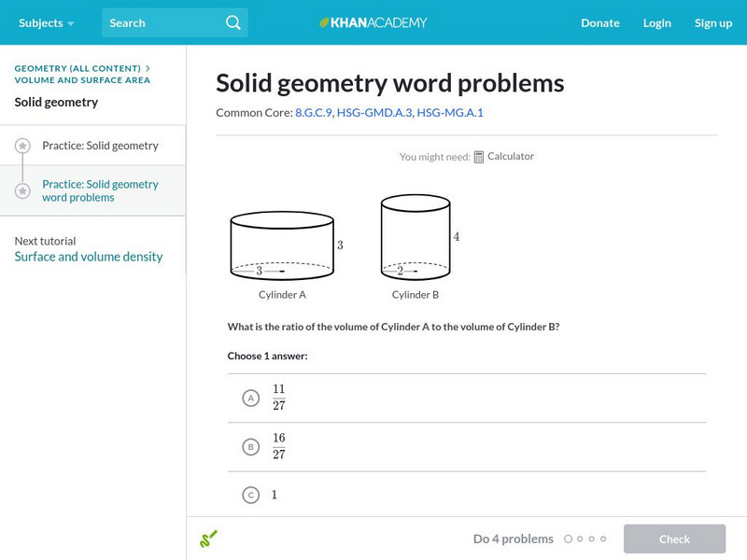Click first problem progress dot
The height and width of the screenshot is (560, 747).
point(568,539)
